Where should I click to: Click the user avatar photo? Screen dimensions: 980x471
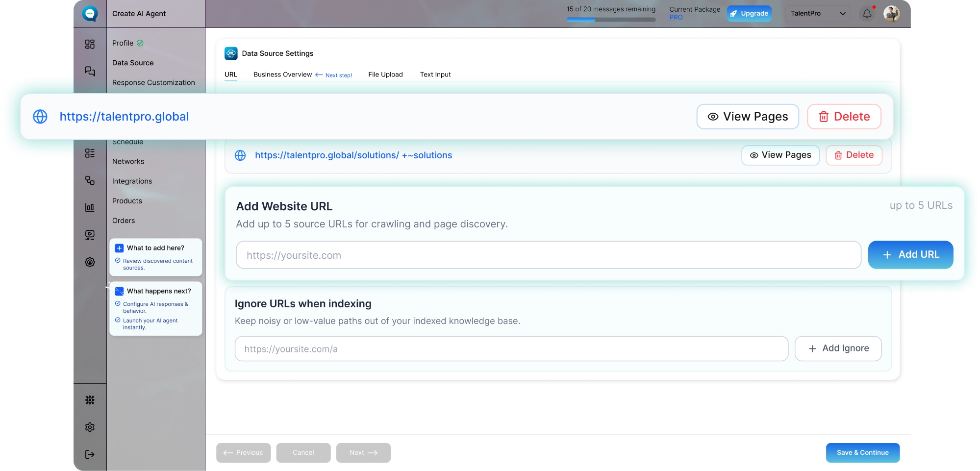(891, 13)
